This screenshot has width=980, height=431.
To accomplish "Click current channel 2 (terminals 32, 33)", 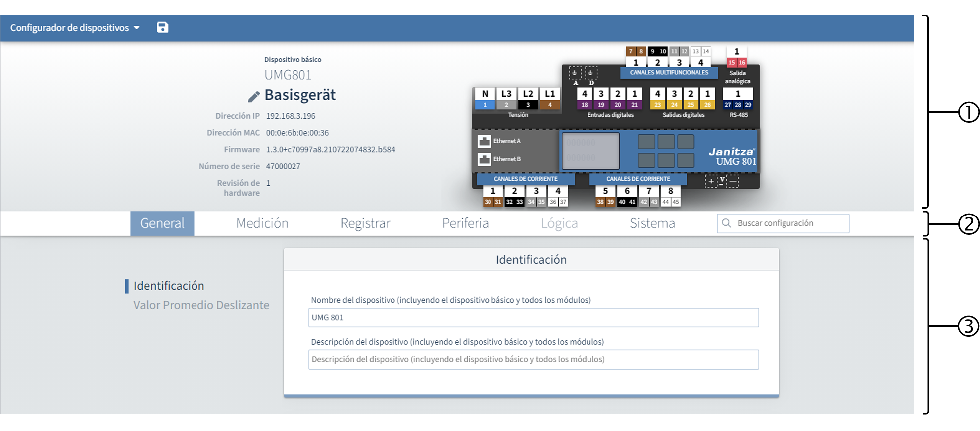I will (514, 196).
